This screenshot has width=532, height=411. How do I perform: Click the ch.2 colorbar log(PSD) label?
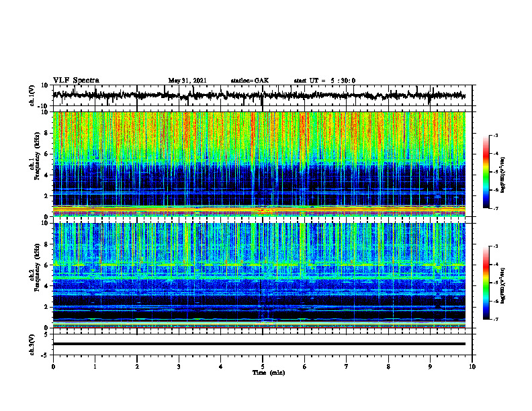503,285
